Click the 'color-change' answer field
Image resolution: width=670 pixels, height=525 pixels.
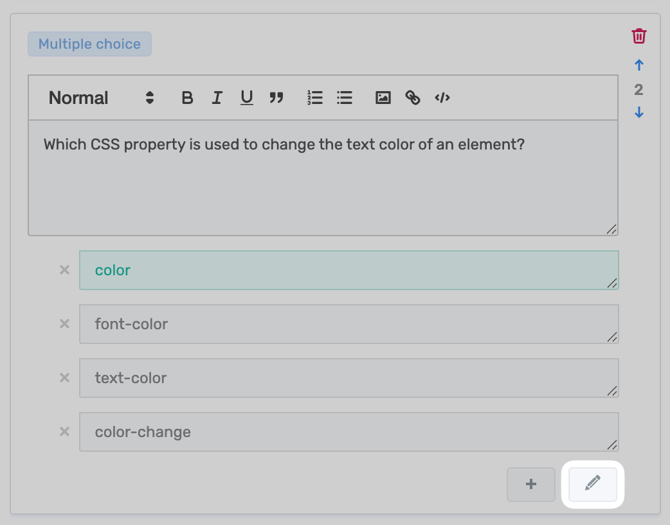[x=348, y=432]
